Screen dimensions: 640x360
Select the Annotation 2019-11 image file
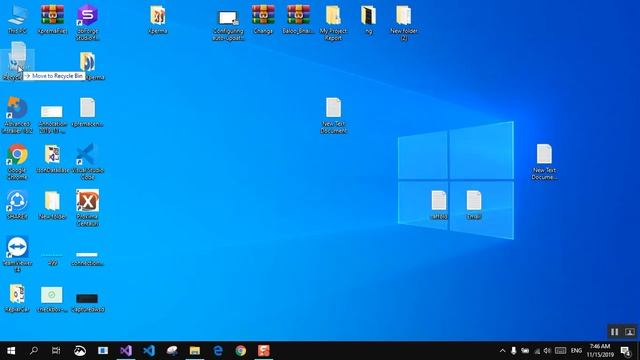click(52, 118)
